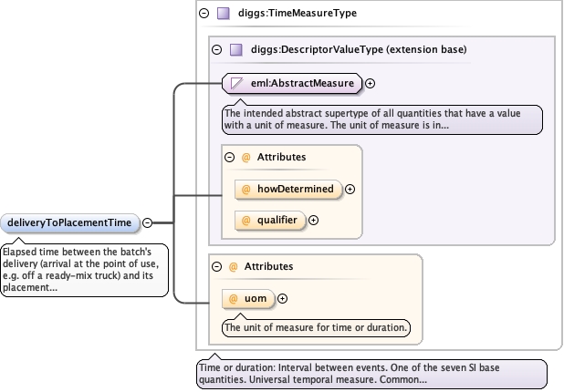Image resolution: width=564 pixels, height=392 pixels.
Task: Select the qualifier attribute node
Action: 270,221
